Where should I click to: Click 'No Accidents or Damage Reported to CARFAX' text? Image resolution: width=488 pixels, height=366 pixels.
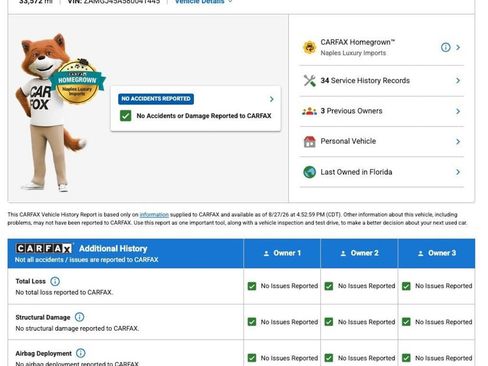pos(204,116)
